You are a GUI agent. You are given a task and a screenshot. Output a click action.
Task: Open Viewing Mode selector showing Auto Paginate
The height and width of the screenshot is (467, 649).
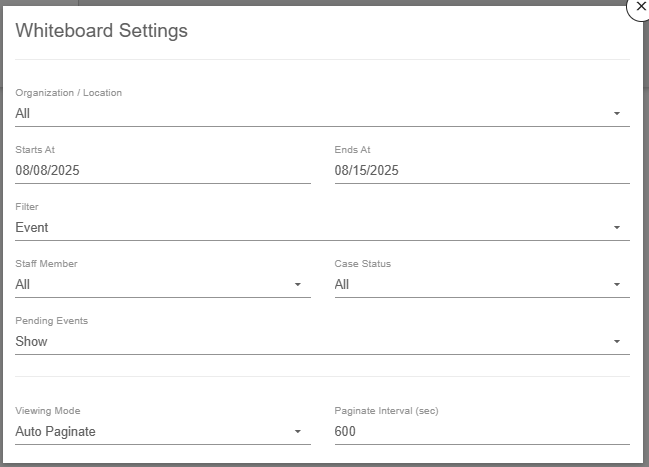[x=150, y=432]
